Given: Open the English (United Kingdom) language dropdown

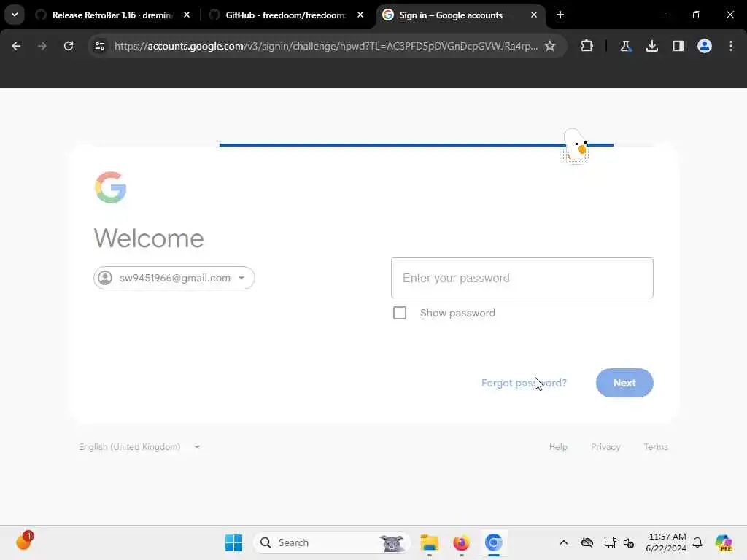Looking at the screenshot, I should [x=139, y=447].
